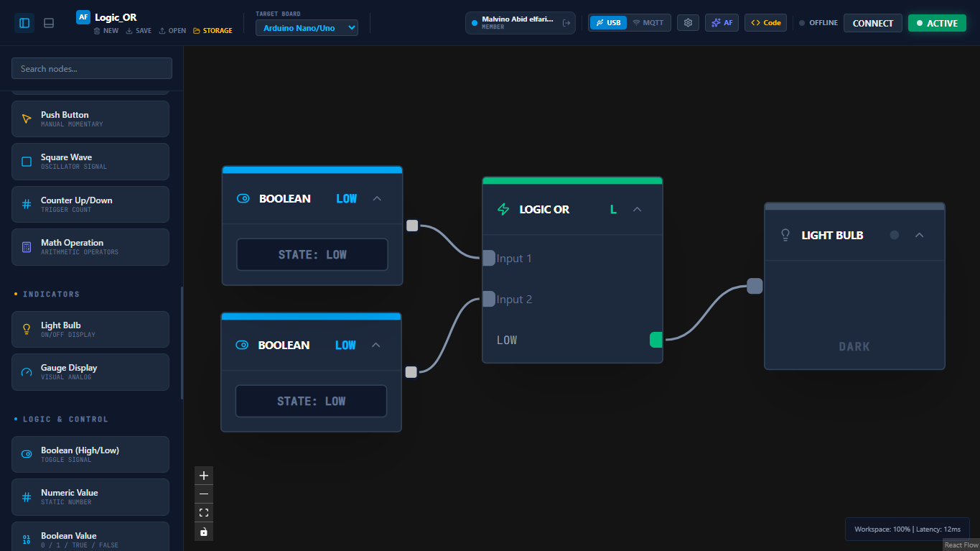Click the bottom BOOLEAN output handle
The height and width of the screenshot is (551, 980).
411,372
